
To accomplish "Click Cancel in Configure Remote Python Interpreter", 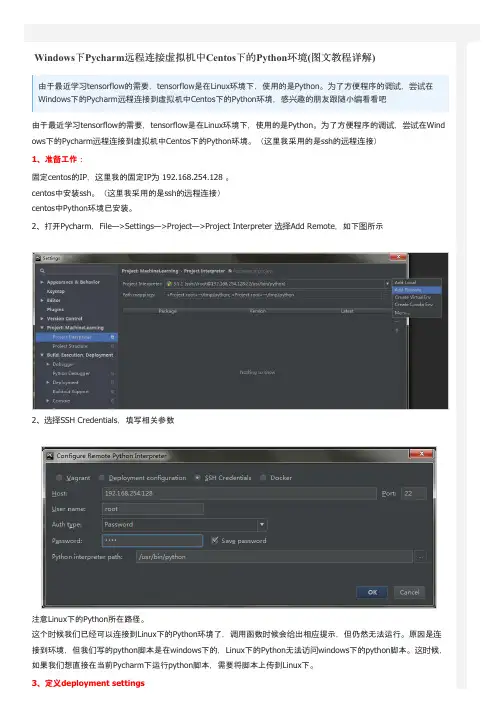I will (x=409, y=592).
